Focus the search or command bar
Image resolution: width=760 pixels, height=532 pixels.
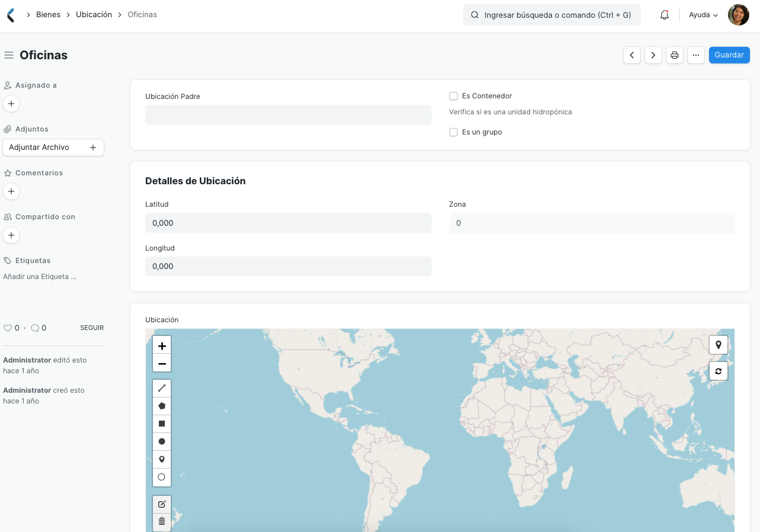click(552, 15)
